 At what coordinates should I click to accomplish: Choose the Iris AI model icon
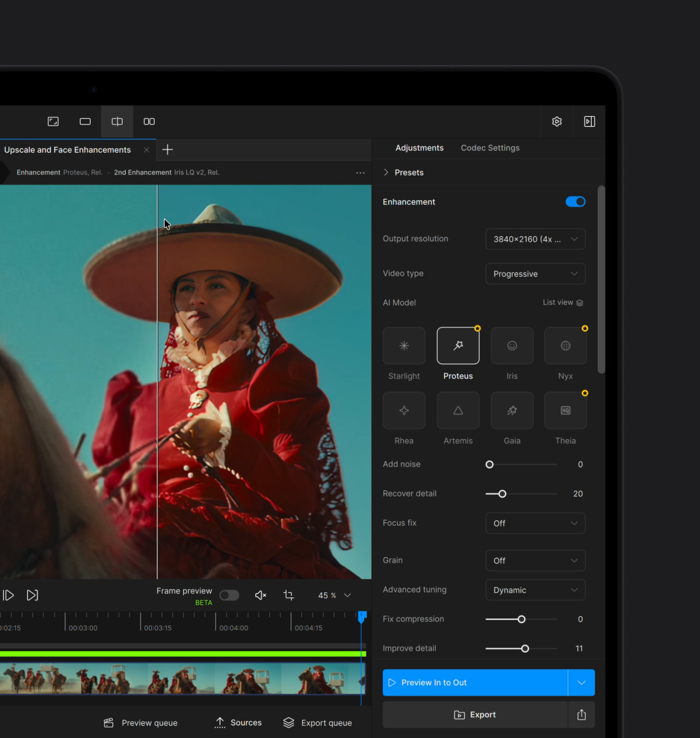pyautogui.click(x=512, y=346)
